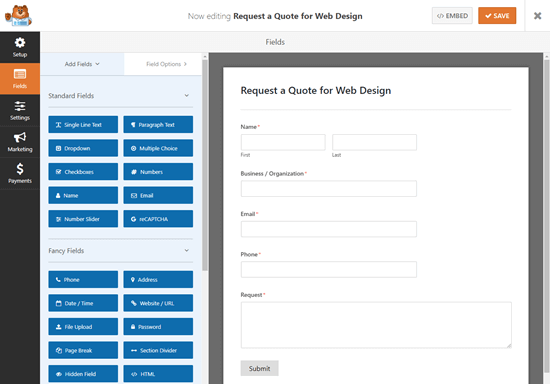This screenshot has height=384, width=550.
Task: Add a Number Slider field
Action: point(83,219)
